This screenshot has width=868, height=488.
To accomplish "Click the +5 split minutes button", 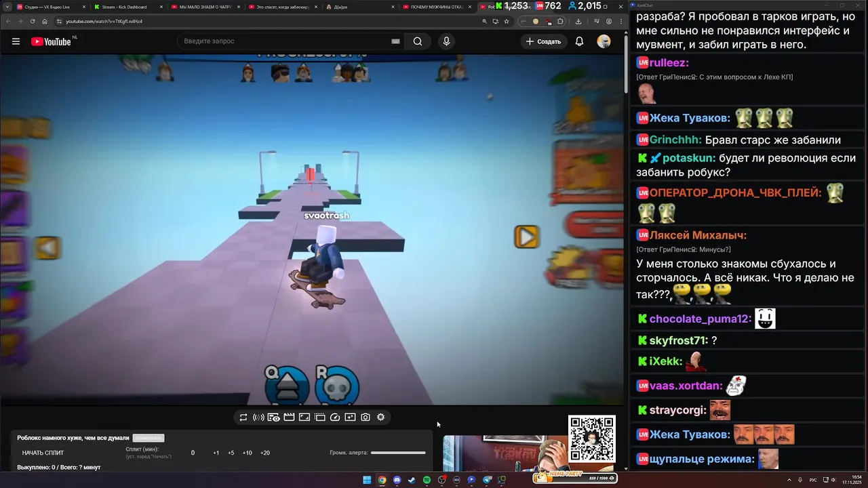I will coord(231,453).
